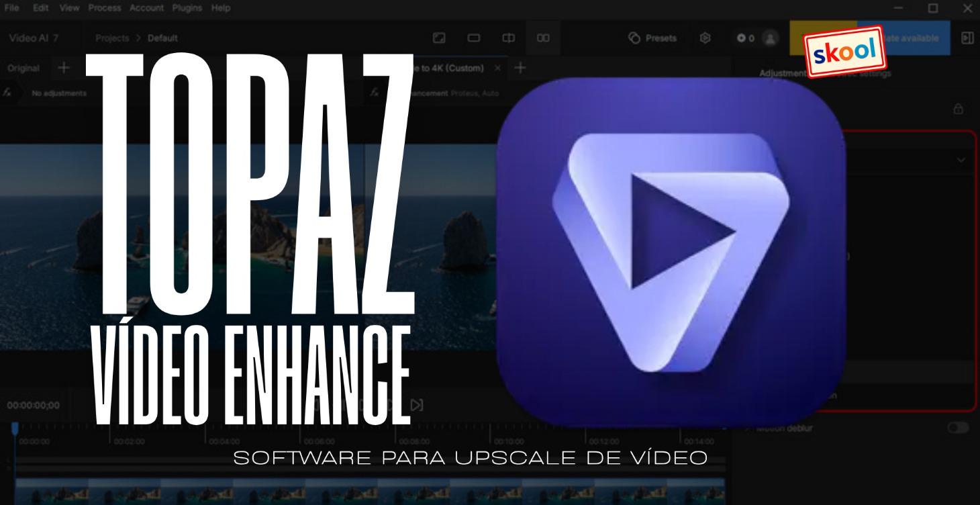Switch to the Original tab

23,68
